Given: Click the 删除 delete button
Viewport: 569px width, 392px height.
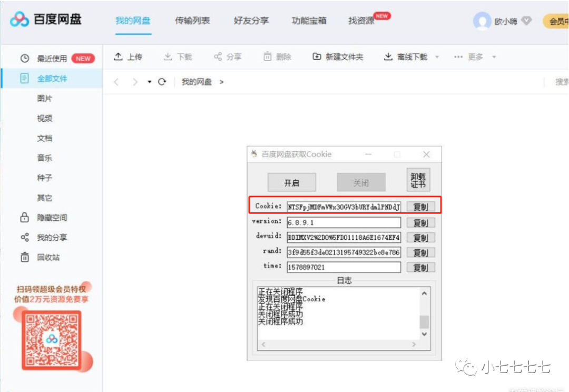Looking at the screenshot, I should click(x=277, y=56).
